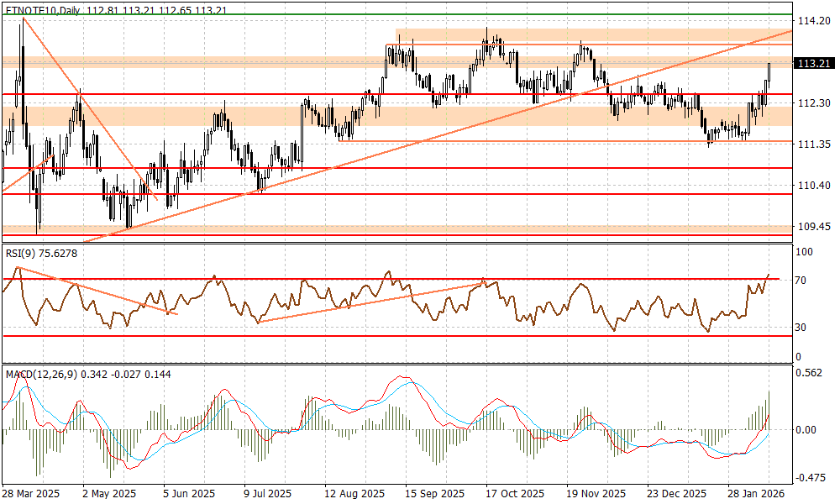840x504 pixels.
Task: Click the FTNOTE10,Daily chart title
Action: (x=40, y=8)
